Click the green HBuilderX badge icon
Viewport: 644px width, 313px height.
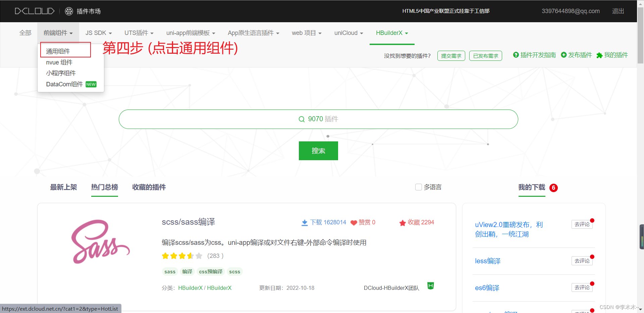click(x=431, y=286)
